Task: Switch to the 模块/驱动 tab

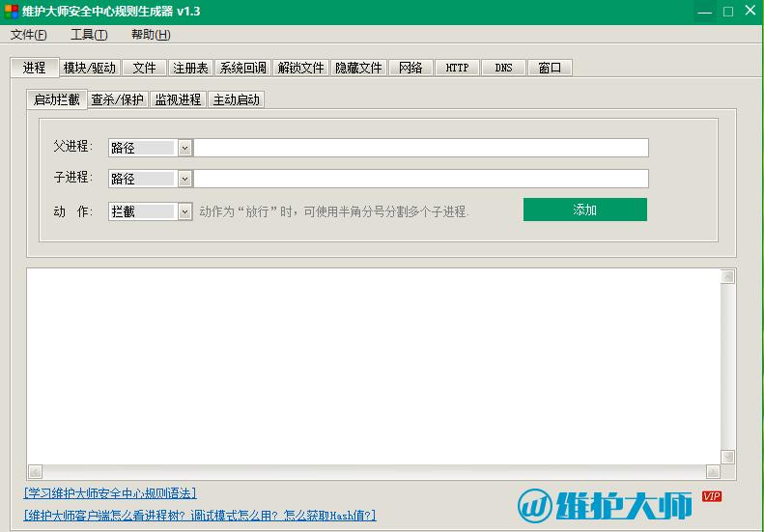Action: (x=90, y=68)
